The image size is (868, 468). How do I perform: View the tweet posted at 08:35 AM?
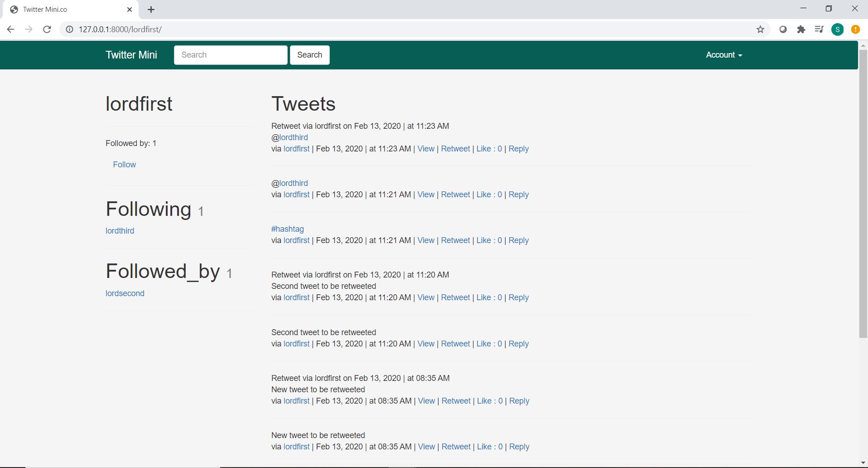pos(426,401)
